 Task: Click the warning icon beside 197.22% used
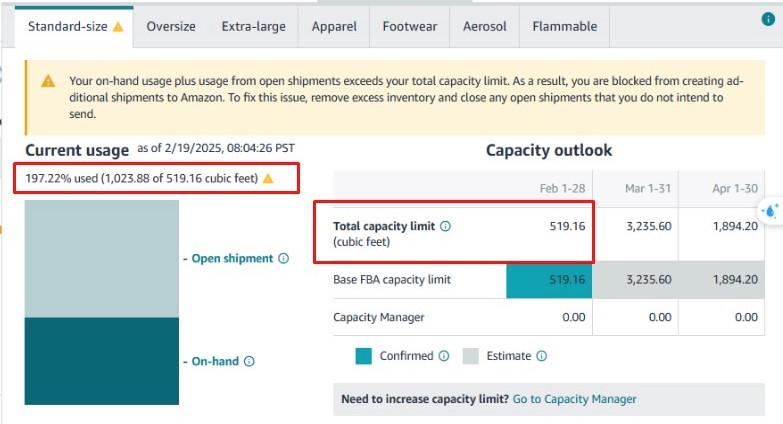tap(268, 178)
